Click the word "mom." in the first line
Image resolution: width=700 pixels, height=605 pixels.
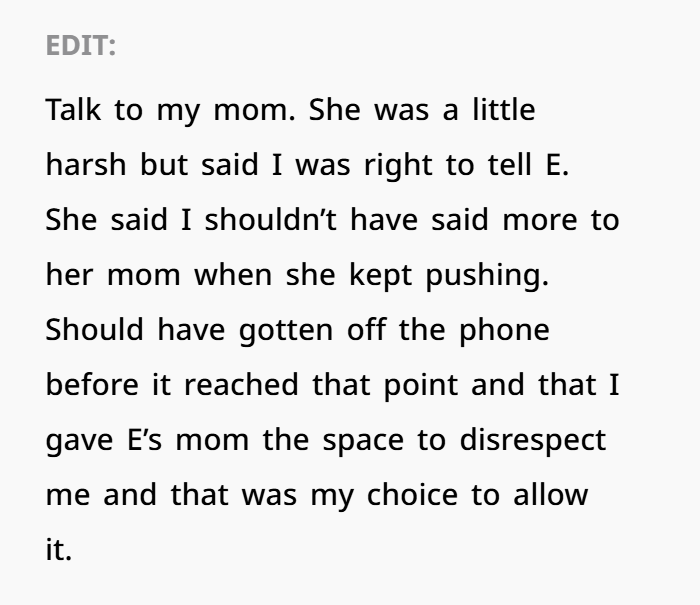click(x=254, y=110)
